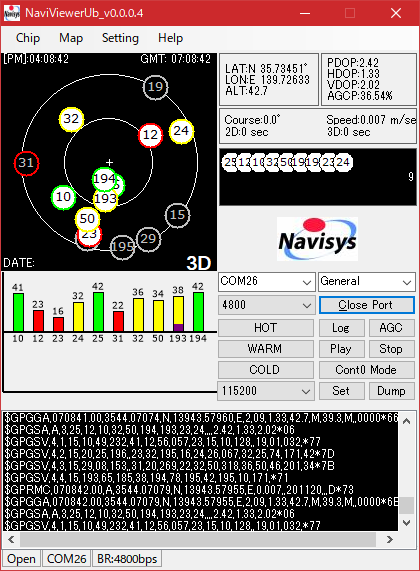Select satellite 32 marker on sky plot

pos(71,119)
